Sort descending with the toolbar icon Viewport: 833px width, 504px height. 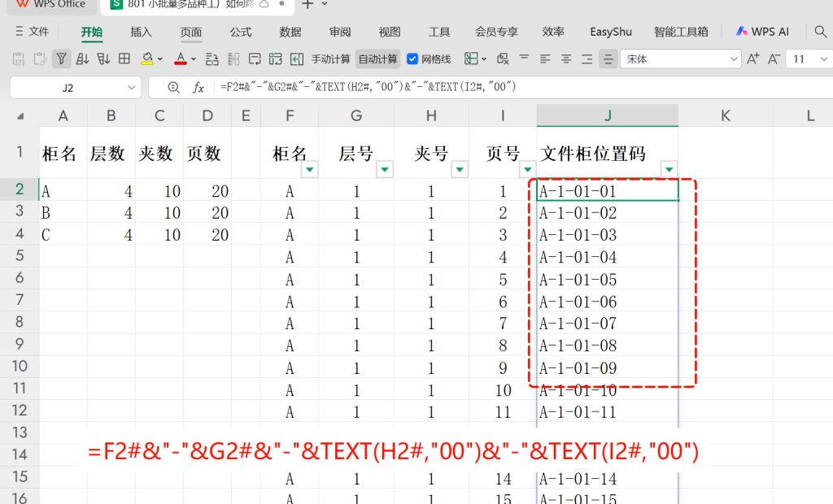tap(103, 59)
